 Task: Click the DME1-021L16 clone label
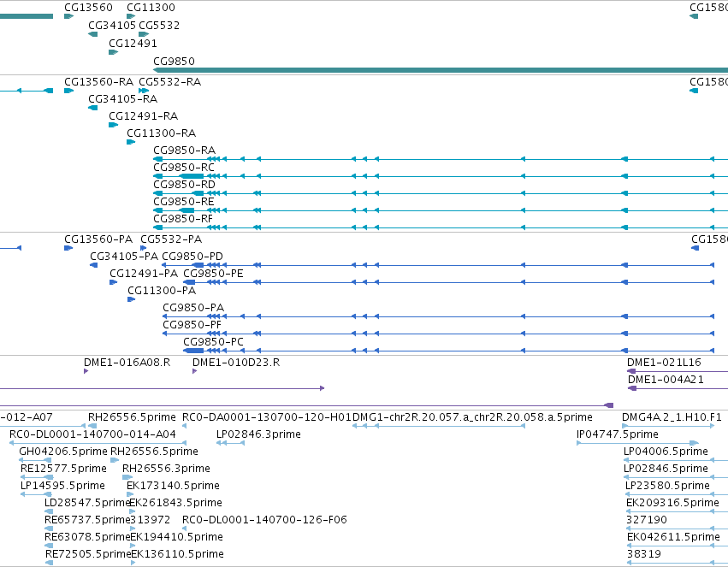pyautogui.click(x=664, y=363)
